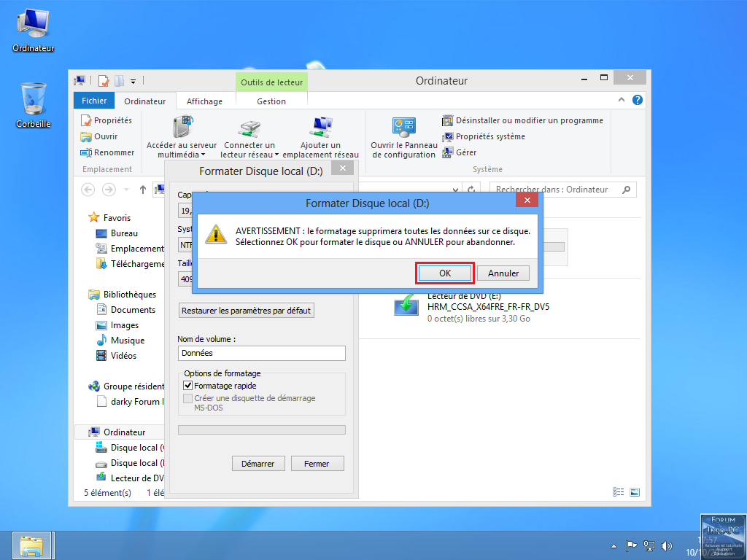This screenshot has width=747, height=560.
Task: Open the Fichier ribbon tab
Action: click(x=94, y=101)
